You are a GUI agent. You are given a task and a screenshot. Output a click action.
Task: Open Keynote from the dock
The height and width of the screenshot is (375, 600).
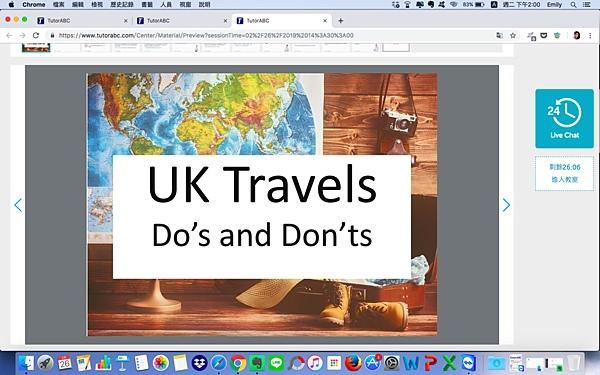click(x=122, y=363)
